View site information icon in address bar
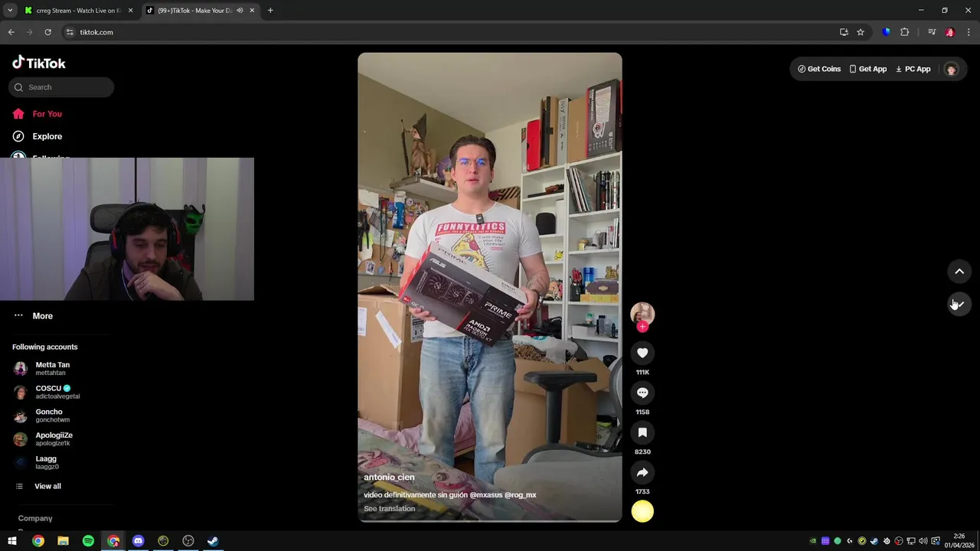The width and height of the screenshot is (980, 551). (70, 32)
